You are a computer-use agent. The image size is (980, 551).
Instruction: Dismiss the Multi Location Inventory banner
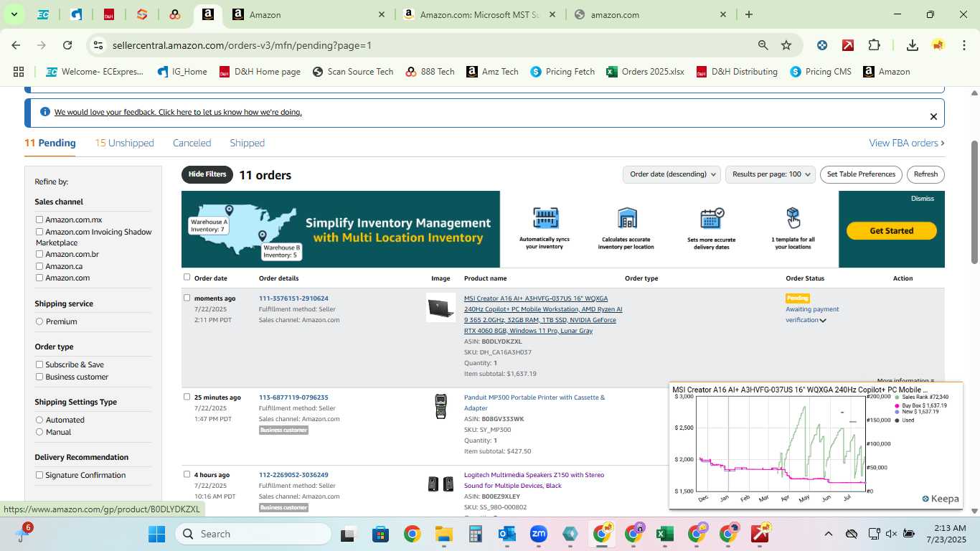pyautogui.click(x=923, y=199)
